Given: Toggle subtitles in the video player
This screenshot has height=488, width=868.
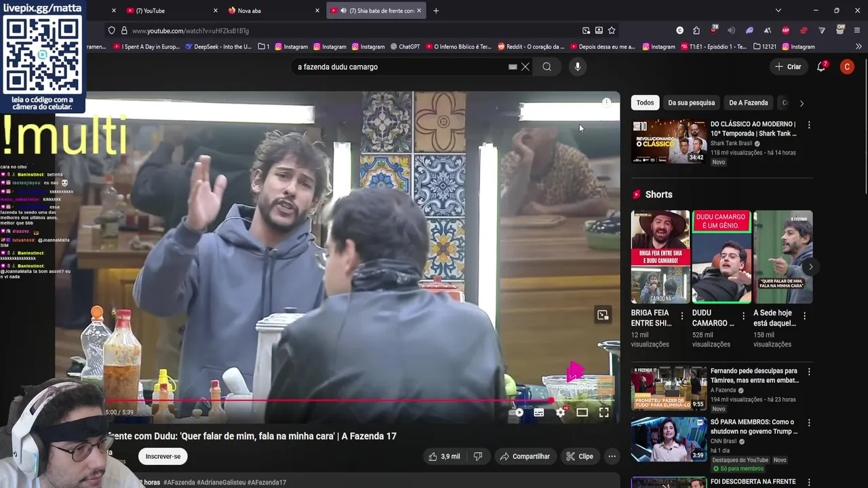Looking at the screenshot, I should 539,412.
